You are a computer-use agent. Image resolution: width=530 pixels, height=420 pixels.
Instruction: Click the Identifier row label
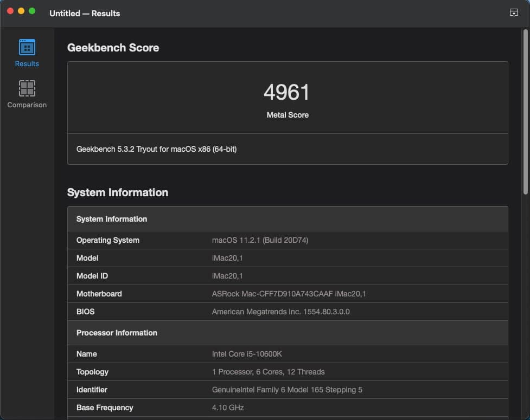(x=92, y=390)
